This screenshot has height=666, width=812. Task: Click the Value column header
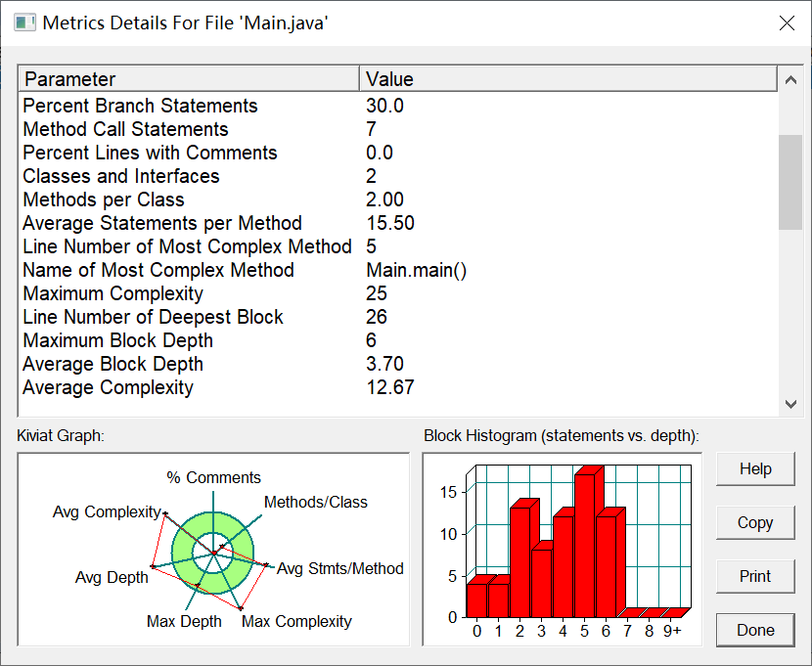coord(568,79)
